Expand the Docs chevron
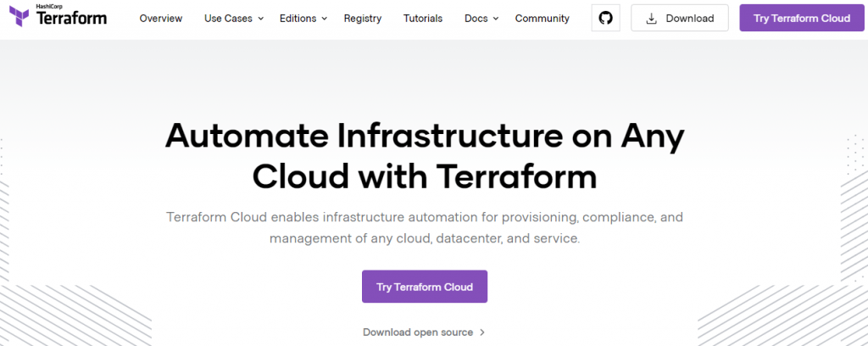 click(x=496, y=19)
